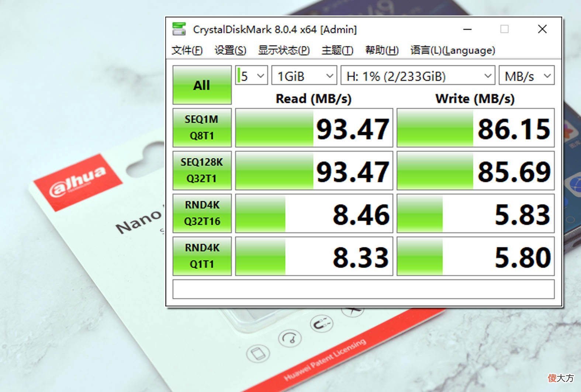Open the 设置(S) menu
This screenshot has width=581, height=392.
(231, 50)
